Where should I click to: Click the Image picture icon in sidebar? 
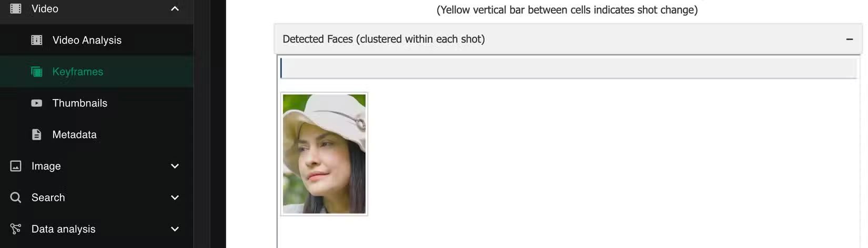point(16,166)
